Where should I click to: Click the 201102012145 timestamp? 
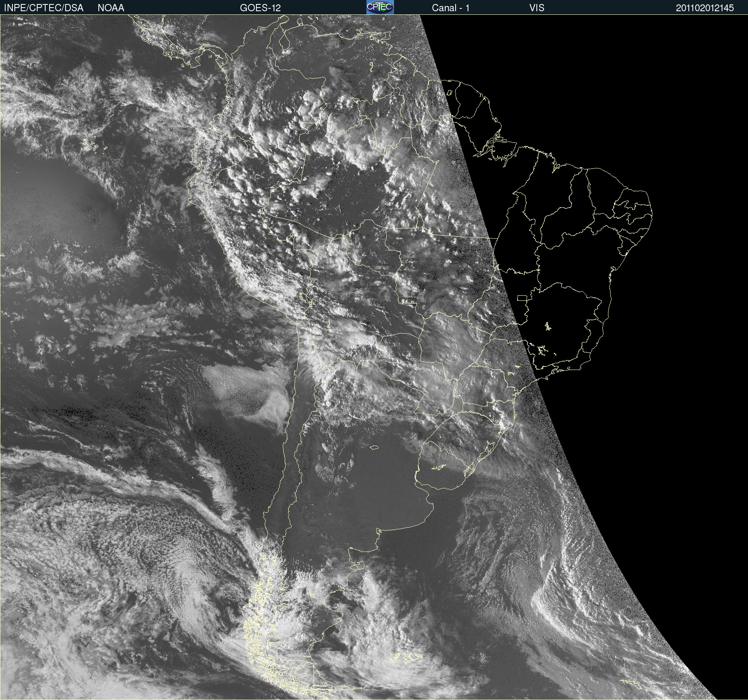coord(705,8)
